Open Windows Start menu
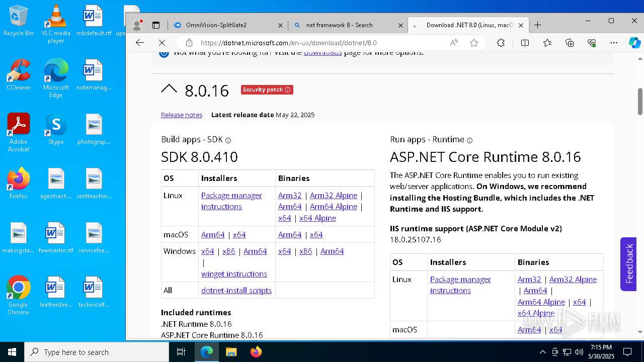This screenshot has width=644, height=362. (x=12, y=352)
